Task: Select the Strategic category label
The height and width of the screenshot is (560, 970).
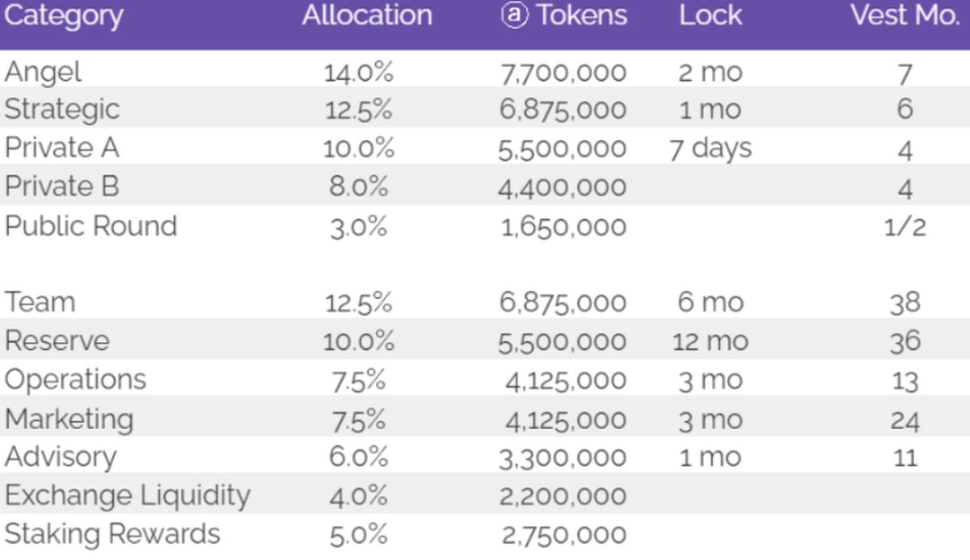Action: click(x=62, y=110)
